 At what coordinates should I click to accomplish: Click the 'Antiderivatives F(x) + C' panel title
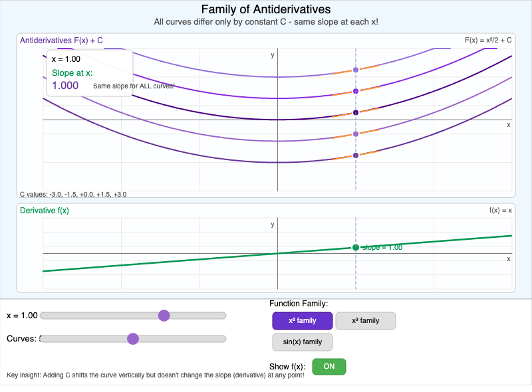(63, 41)
